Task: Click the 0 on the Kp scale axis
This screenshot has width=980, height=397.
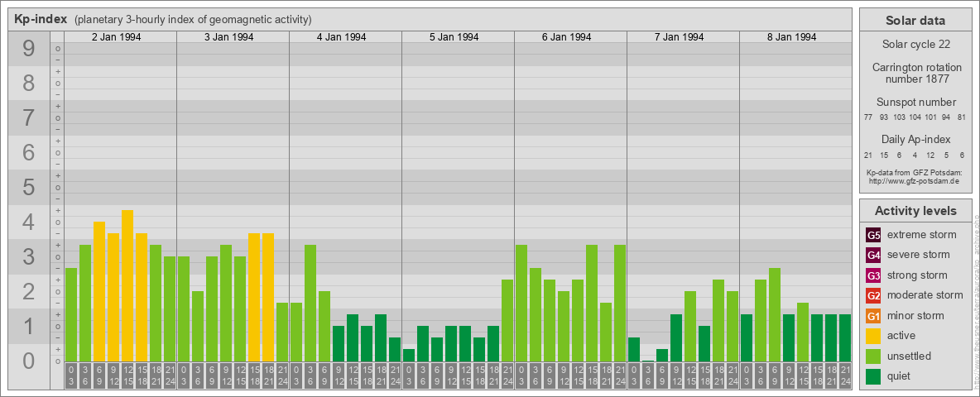Action: [x=28, y=361]
